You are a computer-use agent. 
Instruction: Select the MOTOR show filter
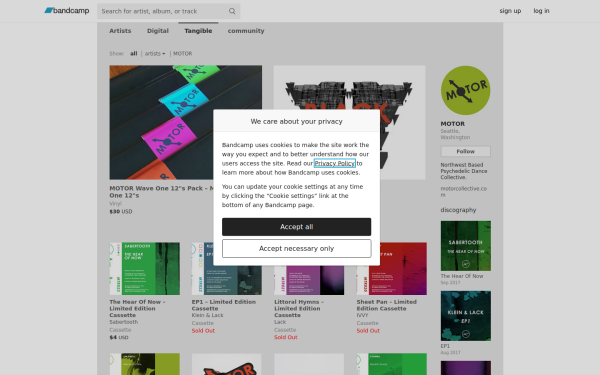[x=183, y=54]
